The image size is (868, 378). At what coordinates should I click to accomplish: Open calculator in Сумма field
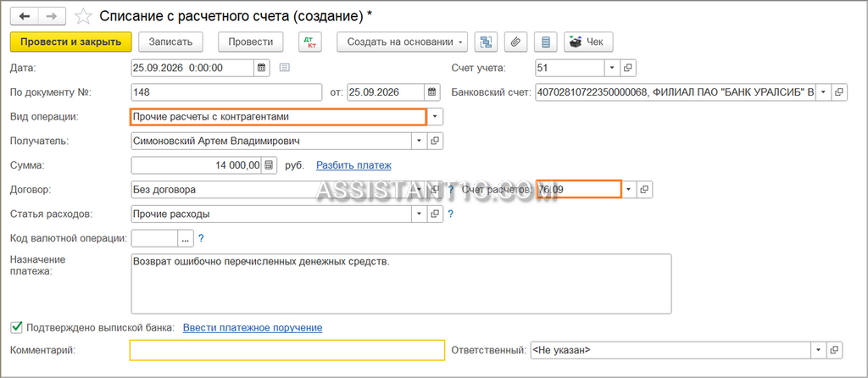[269, 165]
